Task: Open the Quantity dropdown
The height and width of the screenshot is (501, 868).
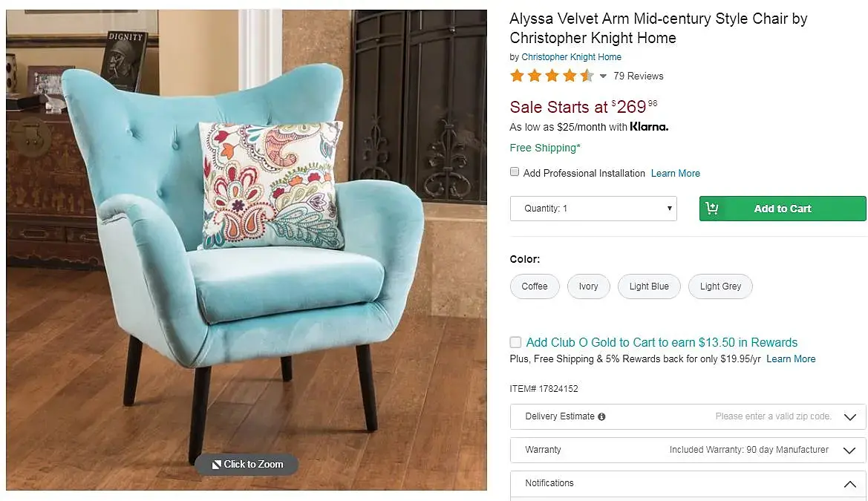Action: click(593, 209)
